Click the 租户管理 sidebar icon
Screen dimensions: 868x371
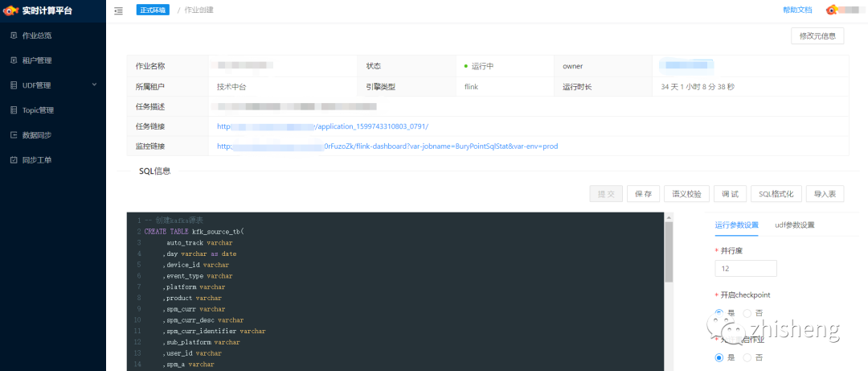14,60
